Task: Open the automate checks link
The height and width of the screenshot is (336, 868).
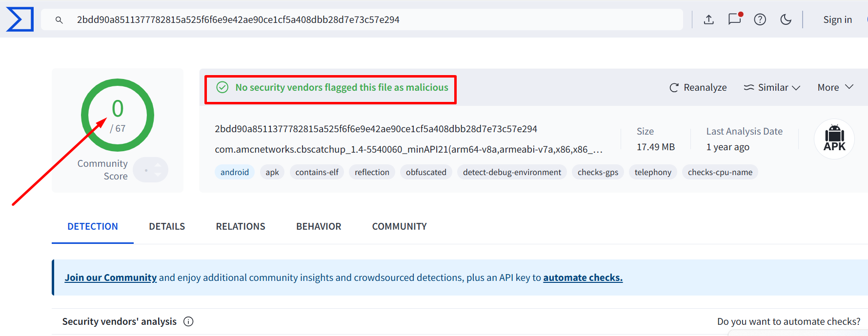Action: (583, 277)
